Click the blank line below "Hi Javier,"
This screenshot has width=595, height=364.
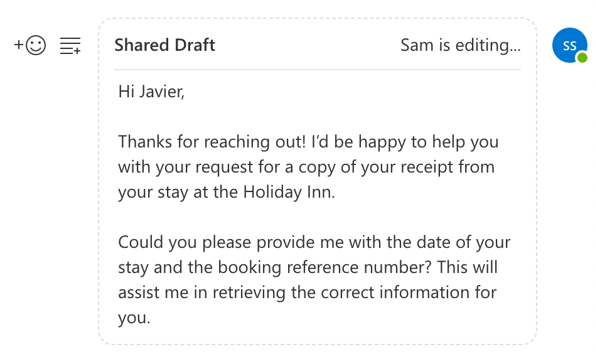point(251,117)
